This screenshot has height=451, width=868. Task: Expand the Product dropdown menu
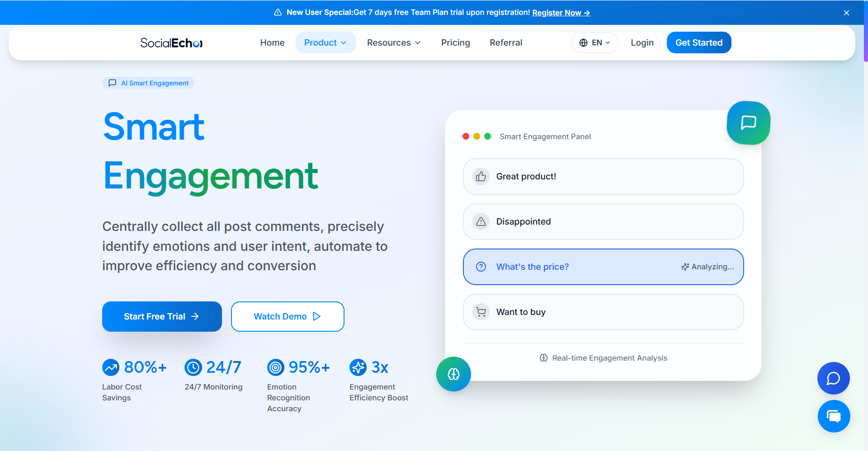(325, 42)
